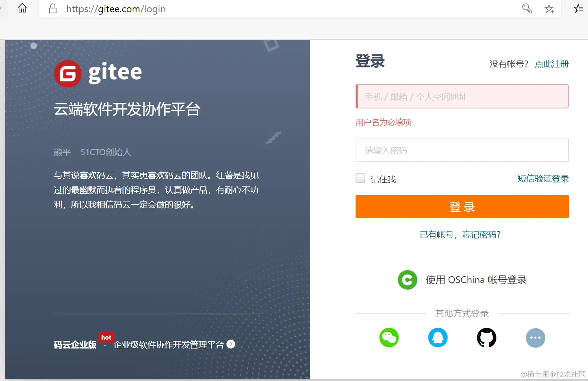Click the address bar URL gitee.com/login
The width and height of the screenshot is (588, 381).
(x=116, y=9)
